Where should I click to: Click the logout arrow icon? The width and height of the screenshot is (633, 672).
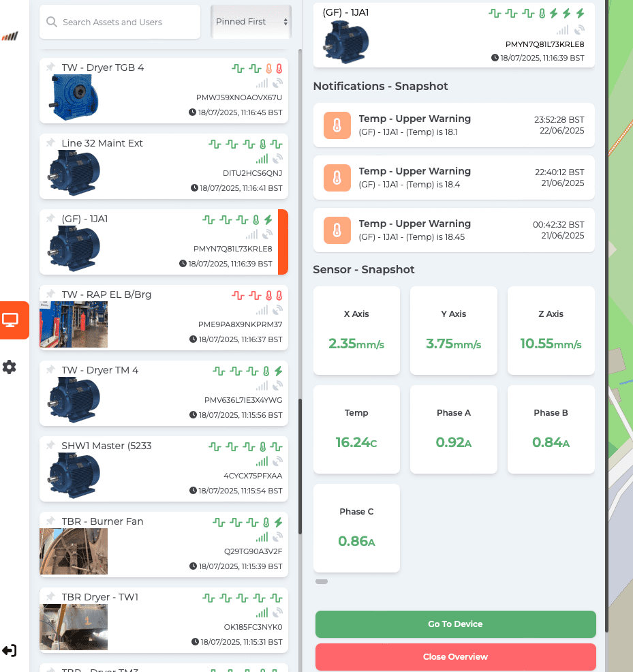[10, 651]
